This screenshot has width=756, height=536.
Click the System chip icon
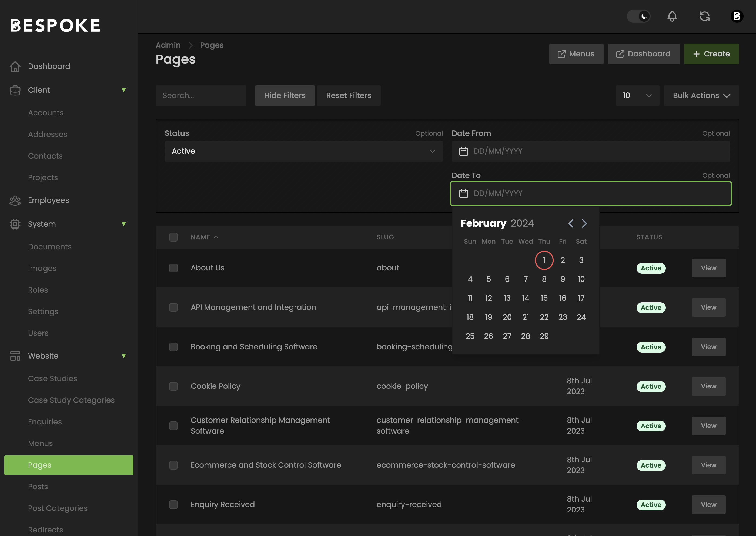15,224
